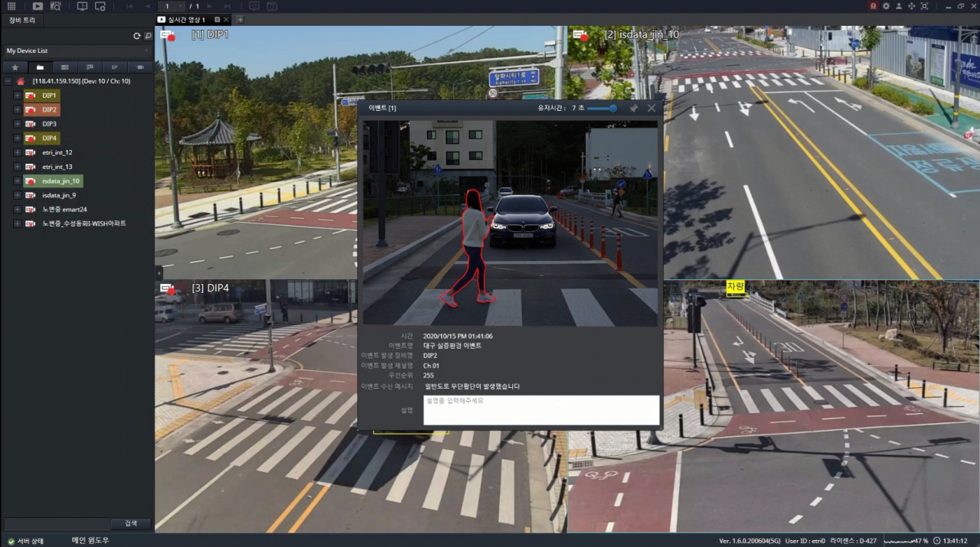Toggle the IP filter in device panel

[x=115, y=67]
